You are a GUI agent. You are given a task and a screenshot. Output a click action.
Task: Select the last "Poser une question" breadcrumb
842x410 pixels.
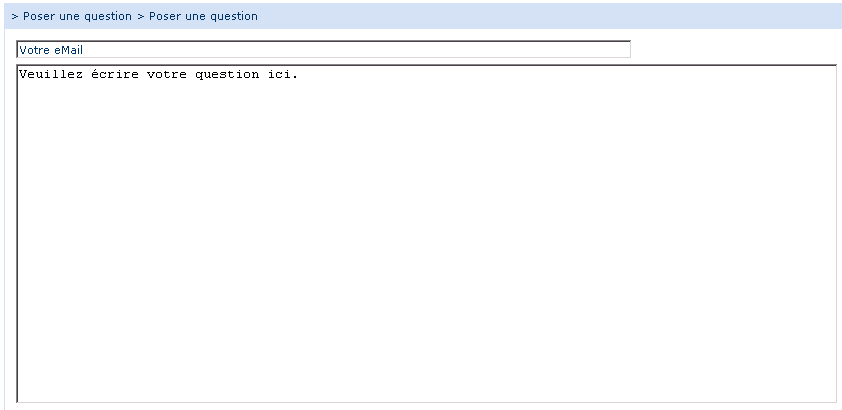(203, 16)
